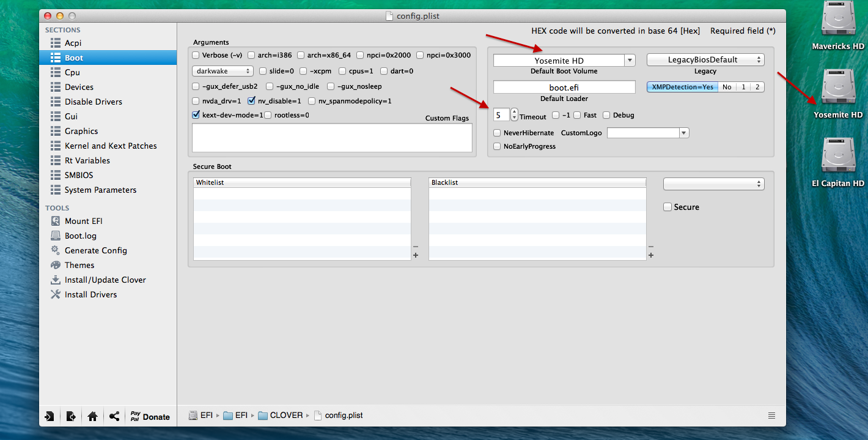Click the PayPal Donate button
The image size is (868, 440).
coord(150,416)
